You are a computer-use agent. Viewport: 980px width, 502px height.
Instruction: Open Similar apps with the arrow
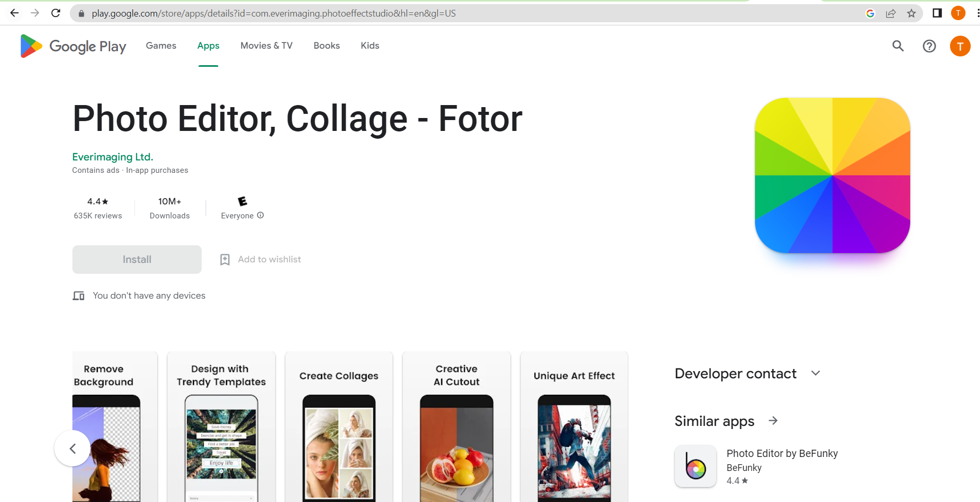pos(773,421)
